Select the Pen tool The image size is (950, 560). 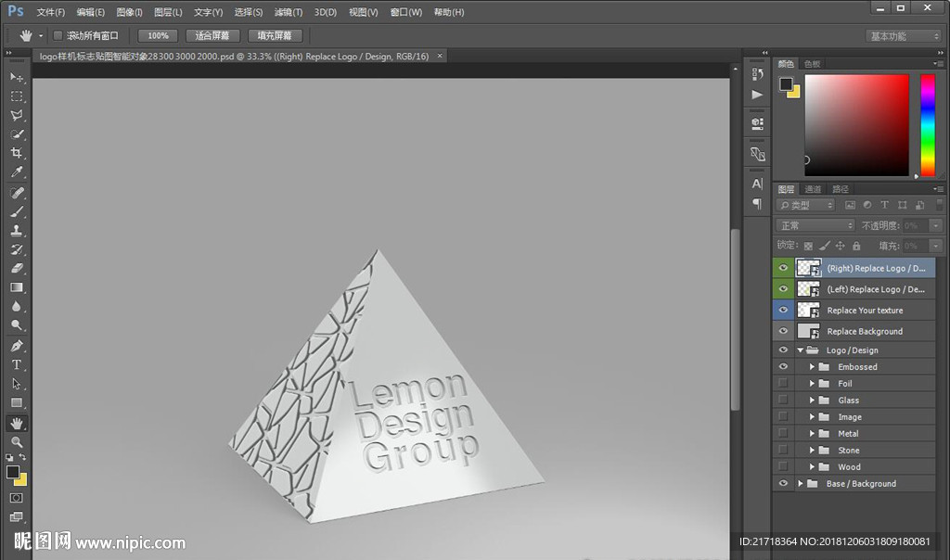click(17, 346)
